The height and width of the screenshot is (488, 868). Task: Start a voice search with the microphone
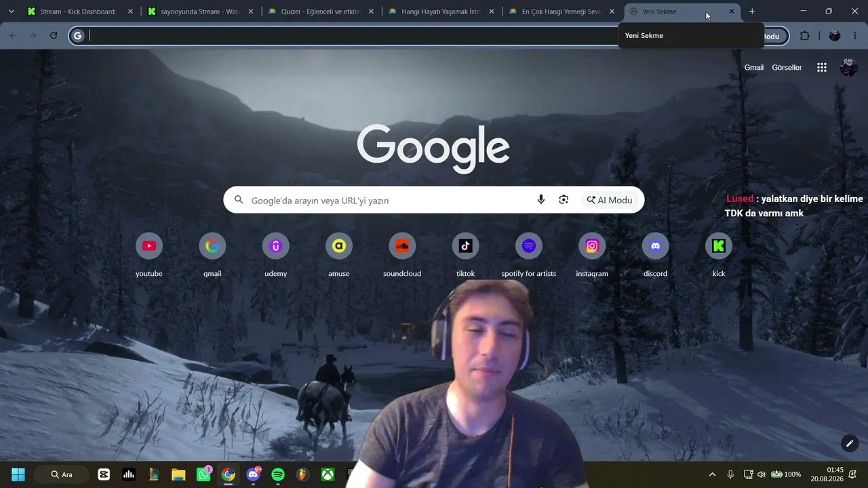[541, 200]
